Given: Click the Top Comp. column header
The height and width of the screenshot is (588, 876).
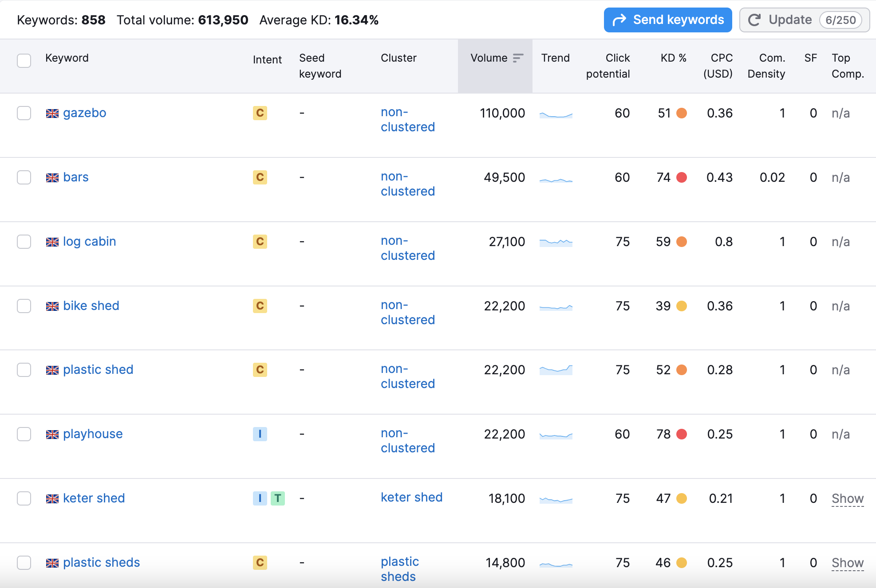Looking at the screenshot, I should (848, 66).
